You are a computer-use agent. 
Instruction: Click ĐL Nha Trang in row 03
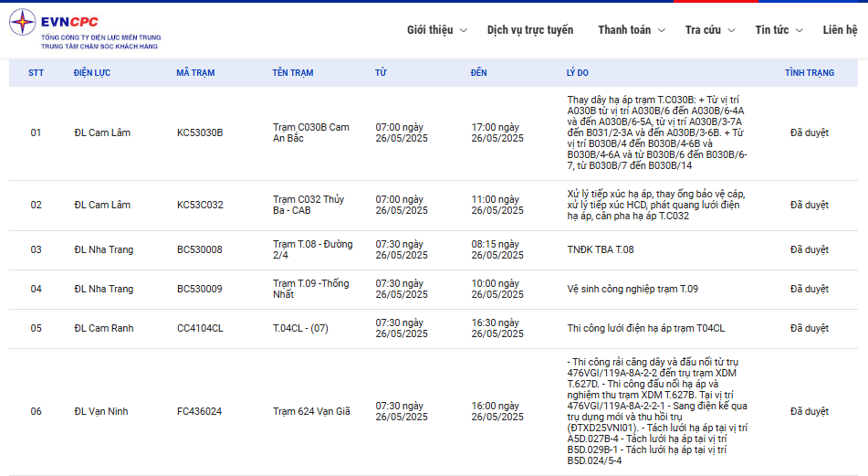pyautogui.click(x=104, y=249)
